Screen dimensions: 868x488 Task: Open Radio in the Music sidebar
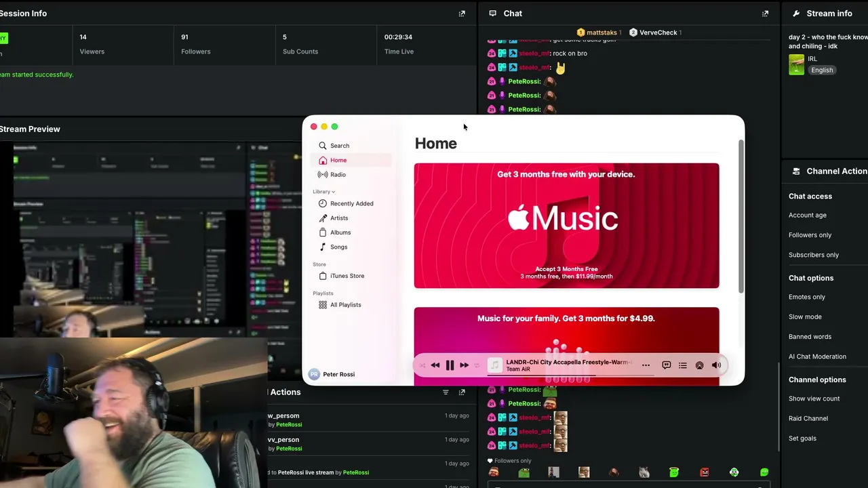click(x=338, y=175)
